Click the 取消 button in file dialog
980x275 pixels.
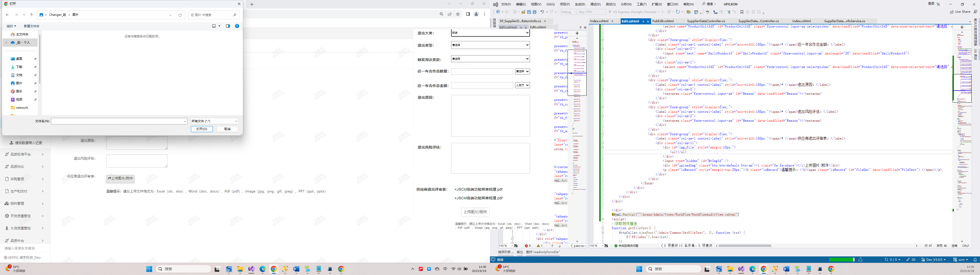click(x=227, y=129)
